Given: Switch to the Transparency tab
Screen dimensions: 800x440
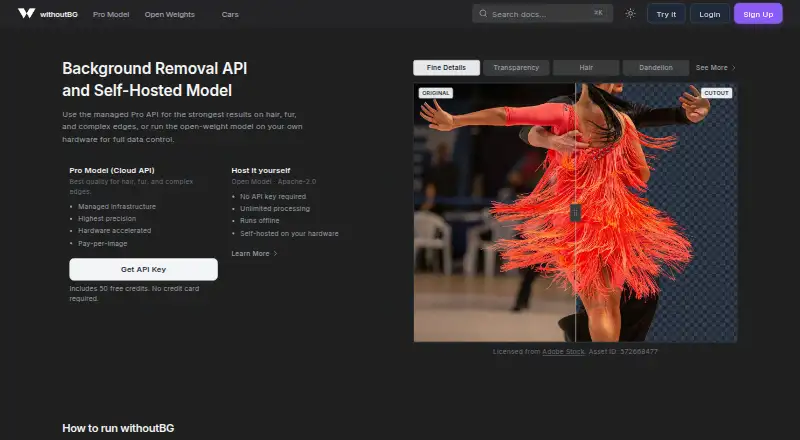Looking at the screenshot, I should [x=516, y=67].
